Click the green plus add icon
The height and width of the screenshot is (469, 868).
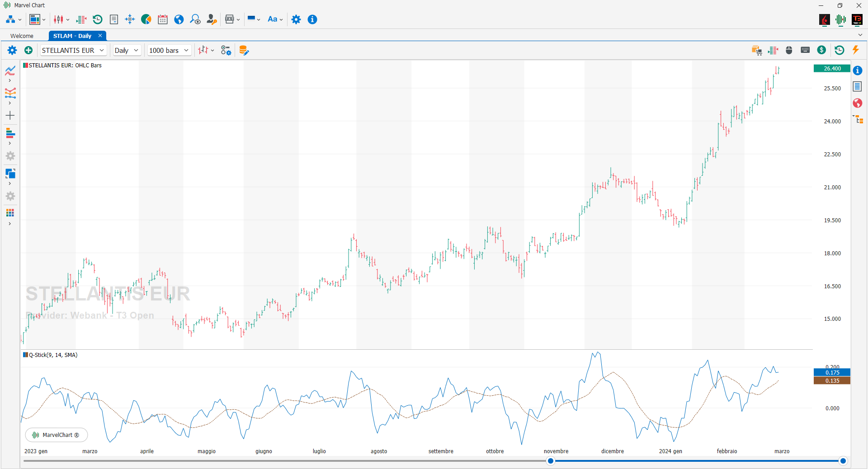pyautogui.click(x=28, y=50)
